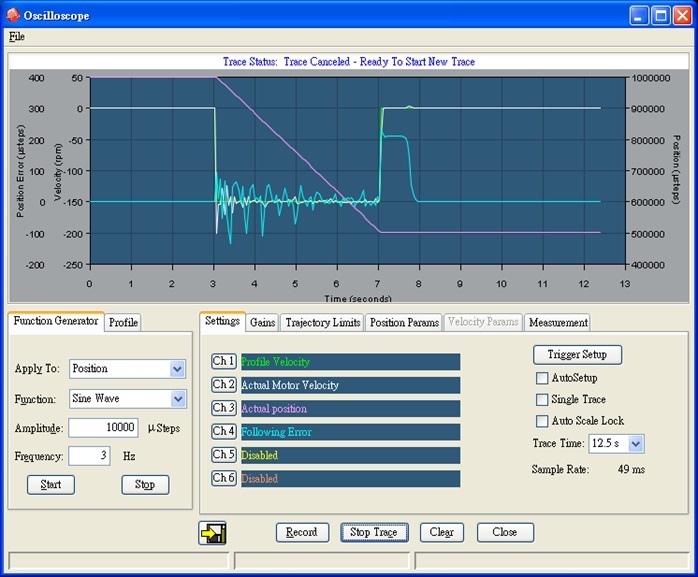Expand the Apply To dropdown
This screenshot has height=577, width=698.
click(x=177, y=369)
